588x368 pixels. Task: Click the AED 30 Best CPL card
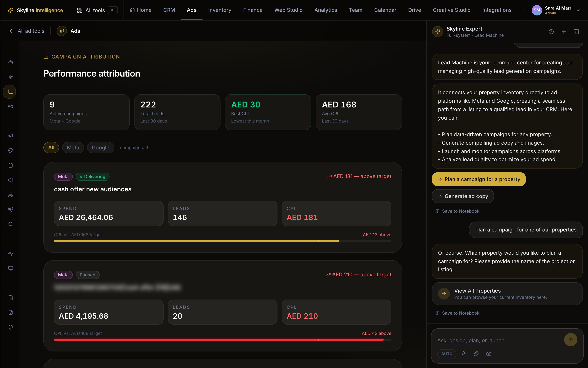click(x=268, y=112)
